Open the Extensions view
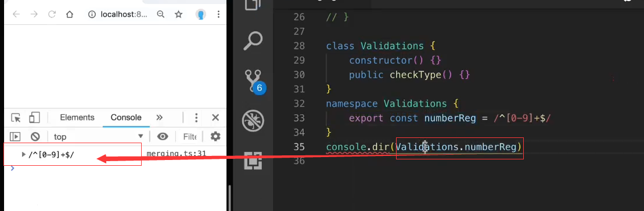Viewport: 644px width, 211px height. pos(253,160)
